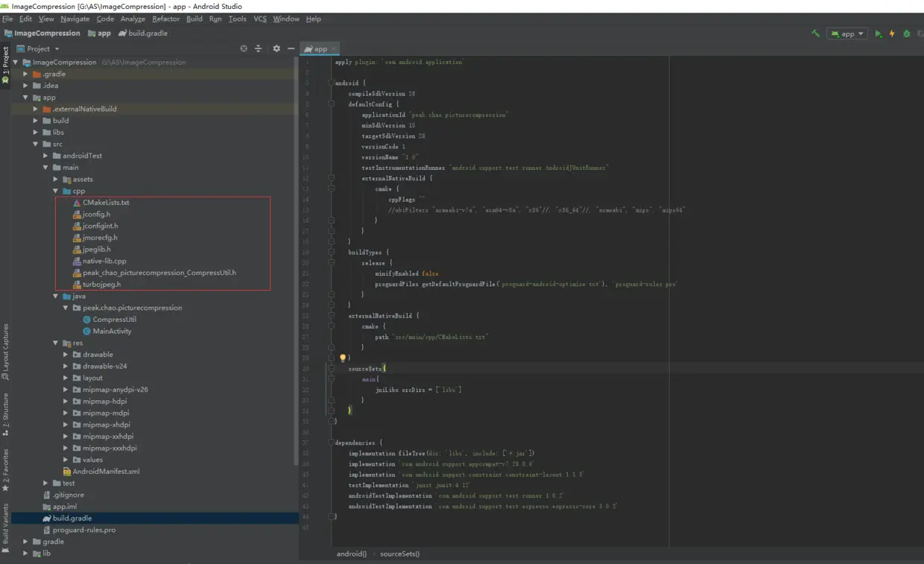Open the VCS menu
Viewport: 924px width, 564px height.
pyautogui.click(x=260, y=19)
